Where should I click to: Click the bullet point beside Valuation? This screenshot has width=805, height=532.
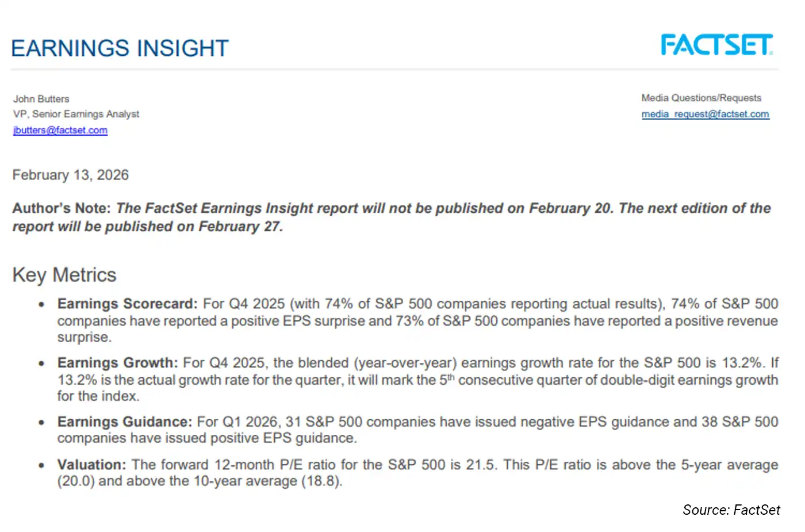[41, 465]
